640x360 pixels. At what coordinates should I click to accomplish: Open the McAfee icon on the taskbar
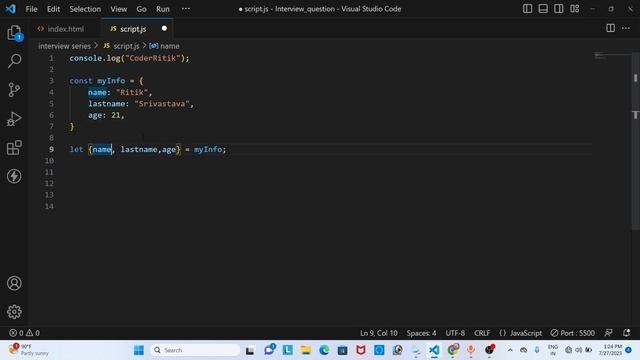point(361,350)
